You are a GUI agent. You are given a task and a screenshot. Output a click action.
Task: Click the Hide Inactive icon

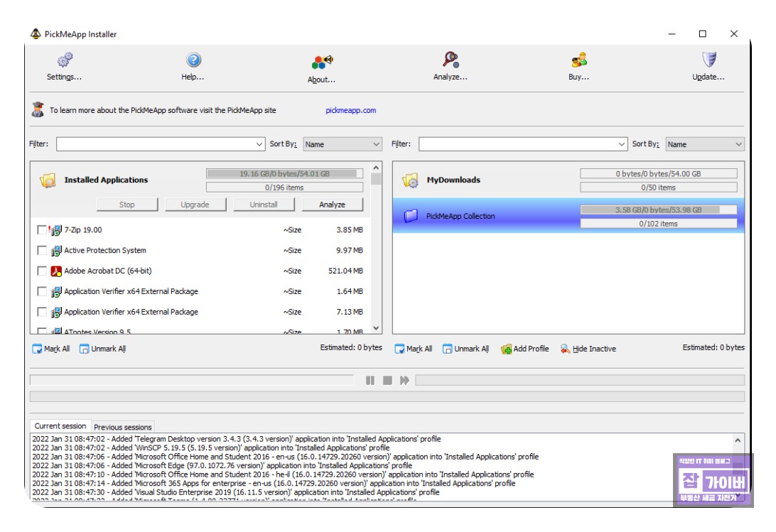pos(565,349)
